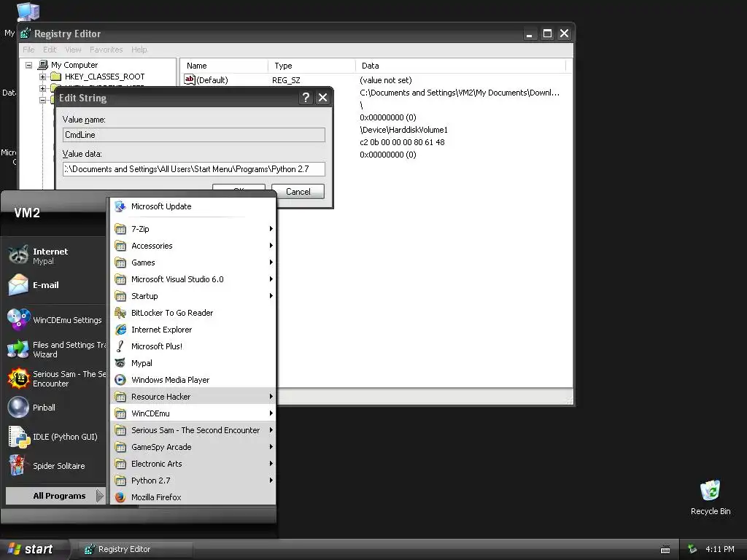Open Serious Sam - The Second Encounter folder

(193, 430)
